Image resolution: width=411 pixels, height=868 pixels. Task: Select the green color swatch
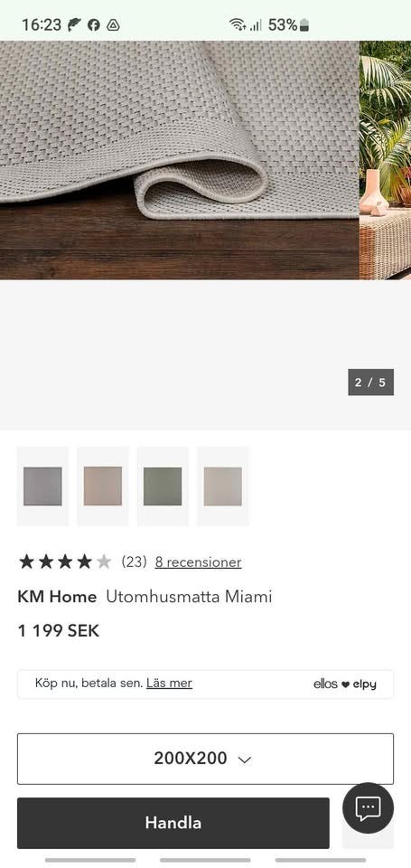click(163, 486)
